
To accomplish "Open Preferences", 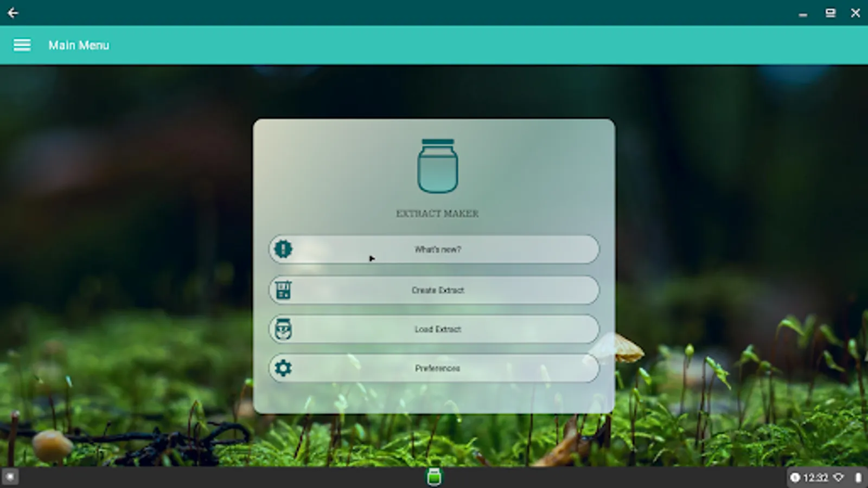I will coord(437,368).
